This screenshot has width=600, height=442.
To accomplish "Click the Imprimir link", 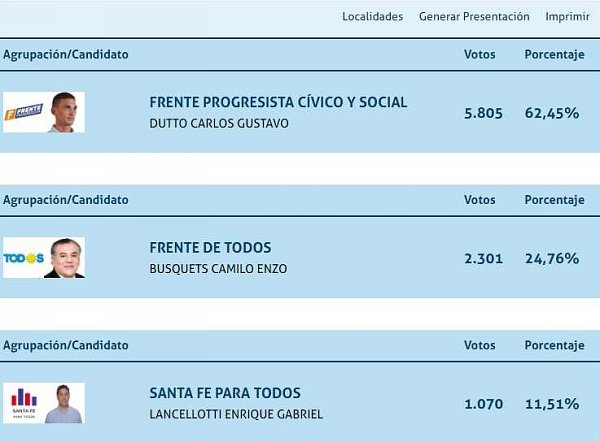I will 567,16.
